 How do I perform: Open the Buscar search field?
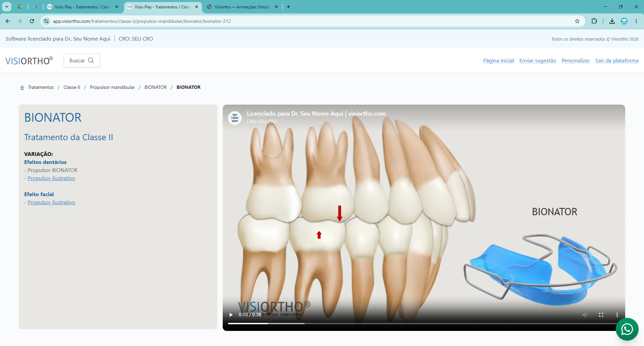click(x=82, y=60)
